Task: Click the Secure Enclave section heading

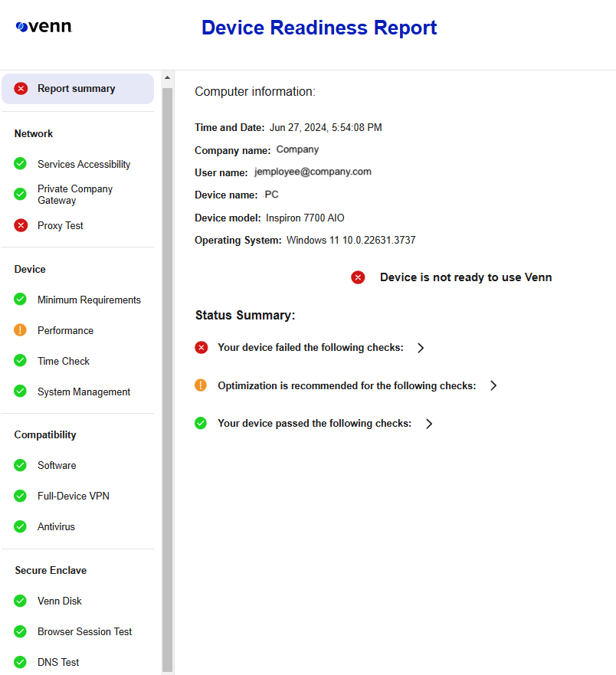Action: point(51,570)
